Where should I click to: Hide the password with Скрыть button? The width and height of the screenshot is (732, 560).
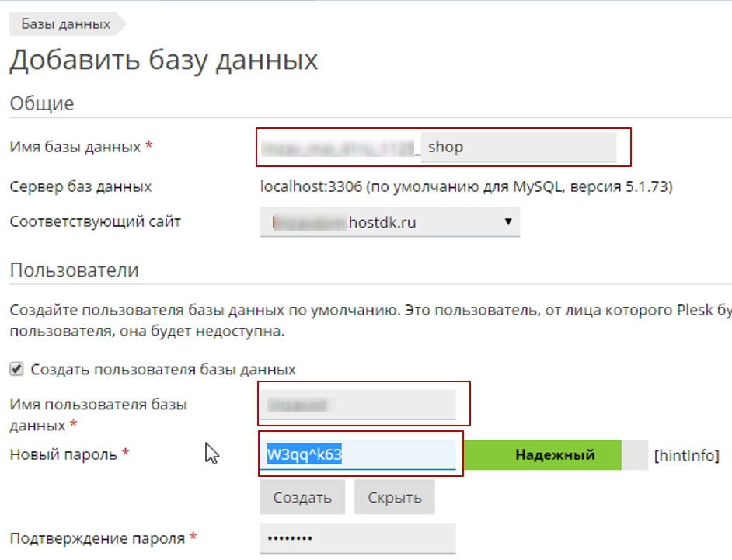394,498
